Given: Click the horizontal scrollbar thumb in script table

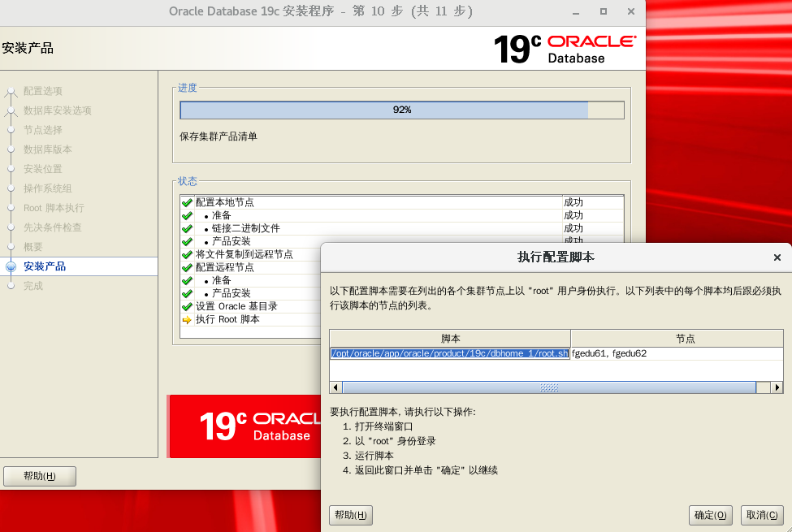Looking at the screenshot, I should (x=549, y=387).
